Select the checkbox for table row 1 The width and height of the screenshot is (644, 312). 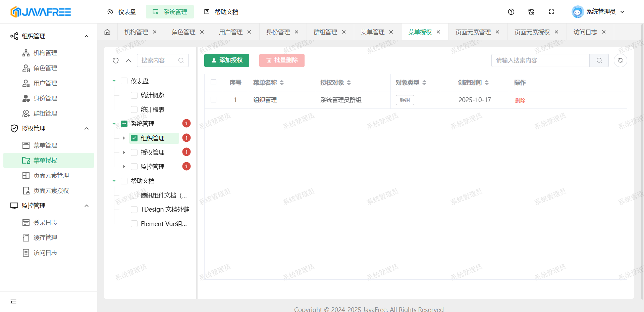tap(214, 100)
